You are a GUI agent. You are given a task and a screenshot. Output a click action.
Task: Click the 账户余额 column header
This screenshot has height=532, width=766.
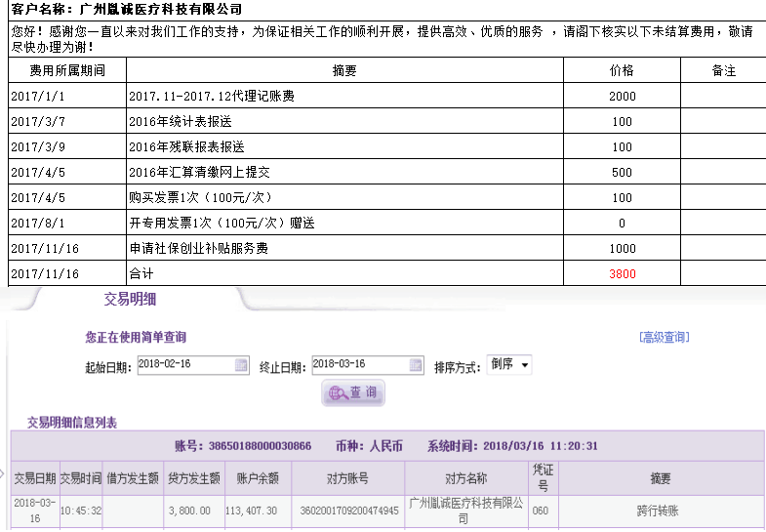(258, 478)
